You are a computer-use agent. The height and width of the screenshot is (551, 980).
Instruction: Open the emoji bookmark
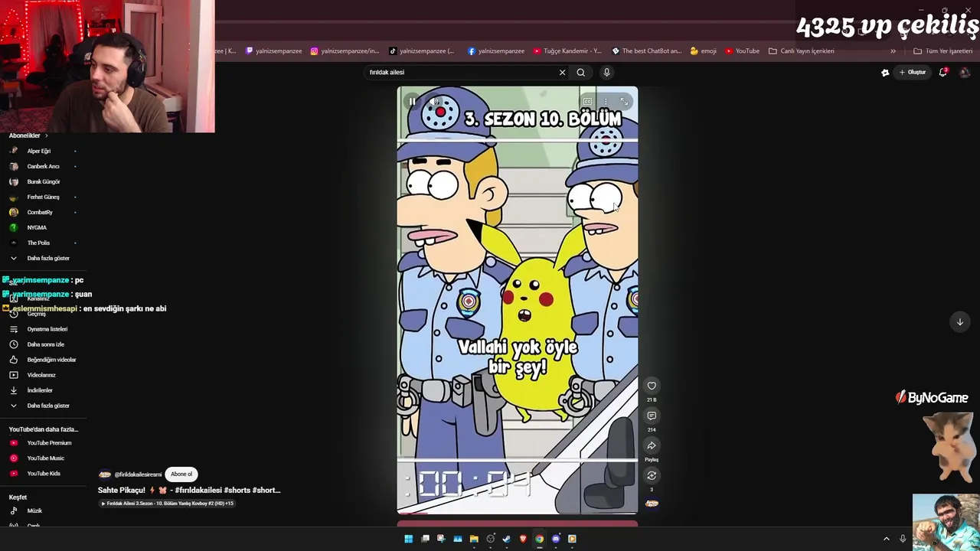point(703,51)
